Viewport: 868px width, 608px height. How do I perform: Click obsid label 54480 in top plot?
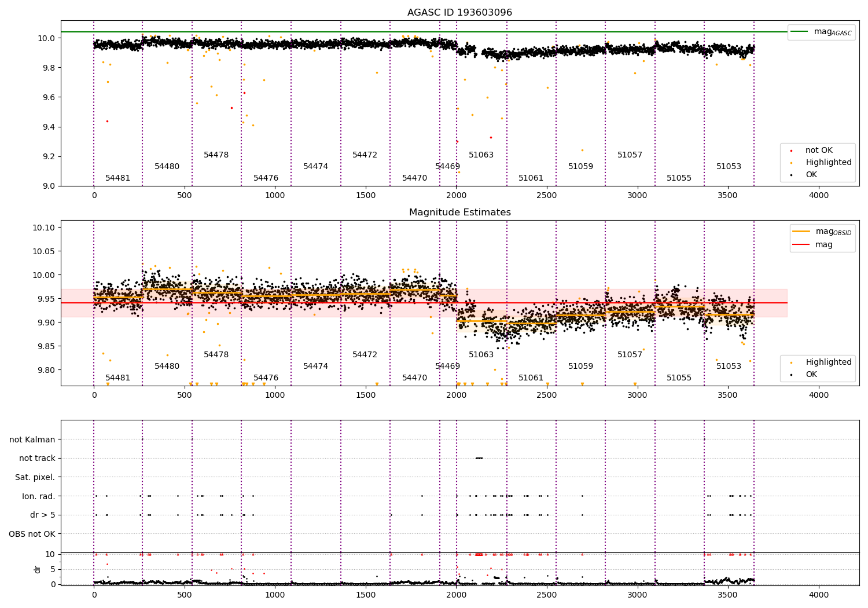[x=167, y=167]
